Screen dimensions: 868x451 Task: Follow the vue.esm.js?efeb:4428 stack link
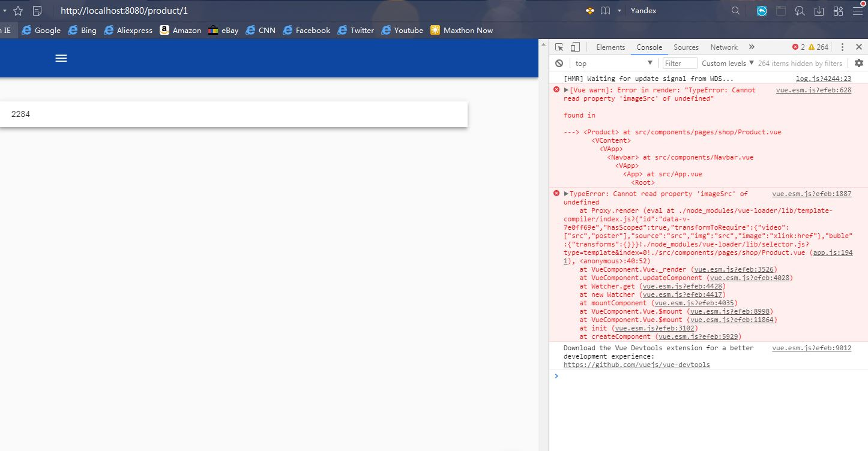pyautogui.click(x=683, y=286)
